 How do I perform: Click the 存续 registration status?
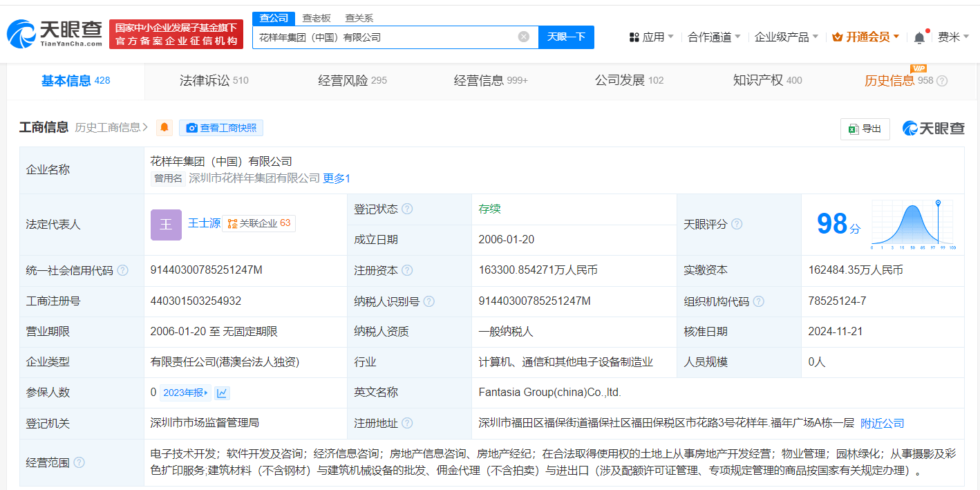pos(489,209)
